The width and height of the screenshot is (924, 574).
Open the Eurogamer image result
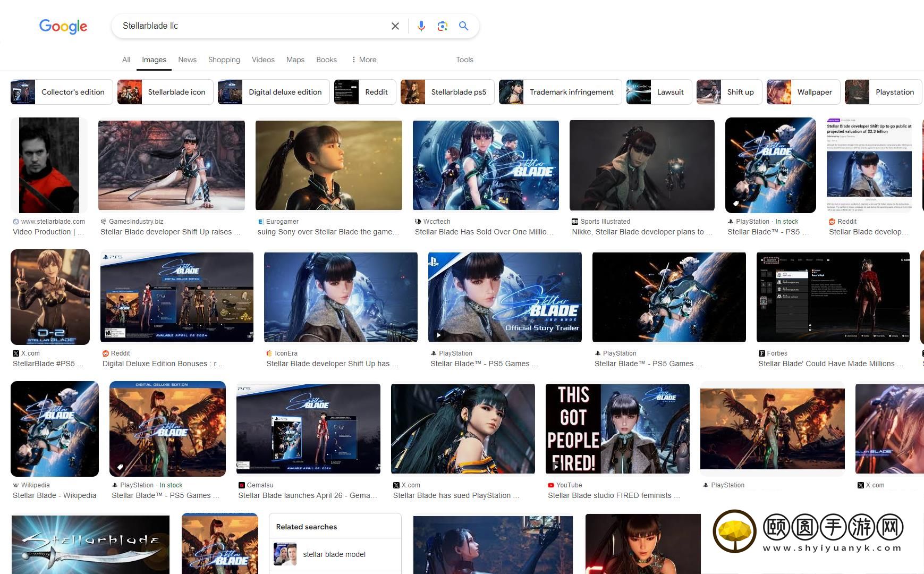329,165
